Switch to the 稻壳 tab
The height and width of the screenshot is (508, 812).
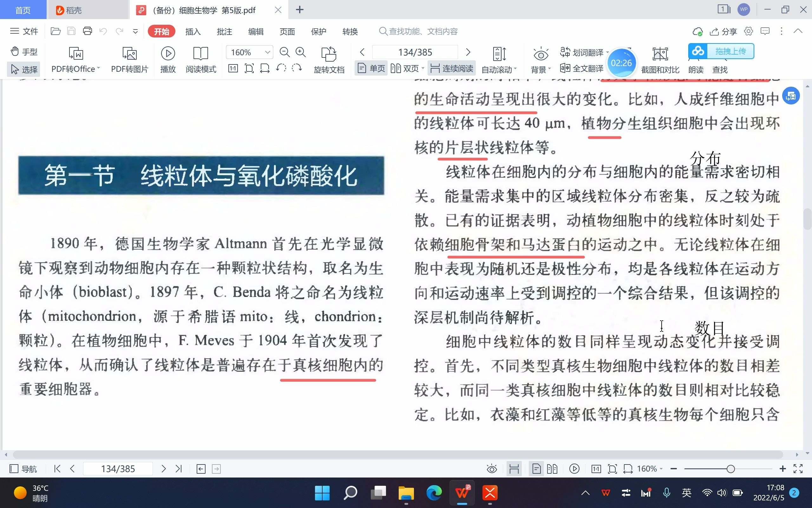88,10
